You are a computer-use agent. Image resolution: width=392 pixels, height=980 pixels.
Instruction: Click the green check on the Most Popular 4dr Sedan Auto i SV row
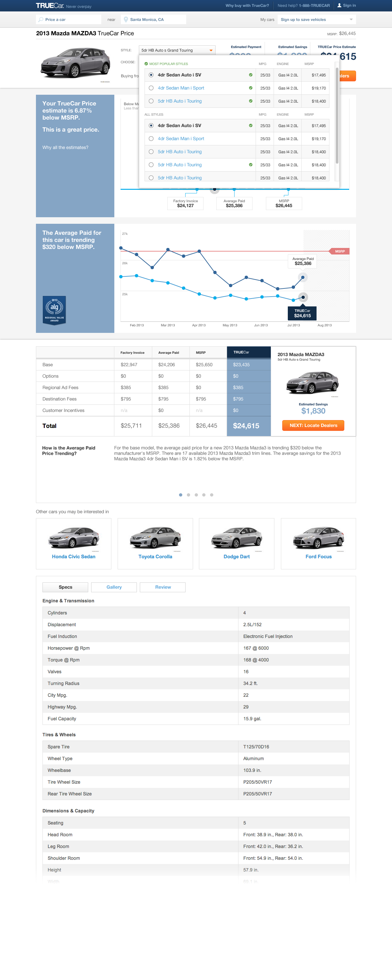[251, 75]
